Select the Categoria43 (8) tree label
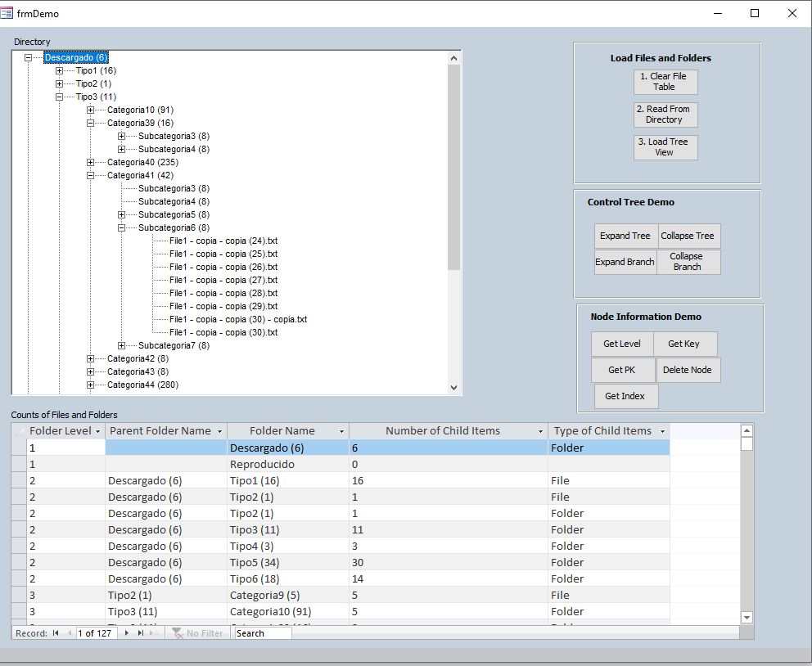The image size is (812, 666). [138, 371]
